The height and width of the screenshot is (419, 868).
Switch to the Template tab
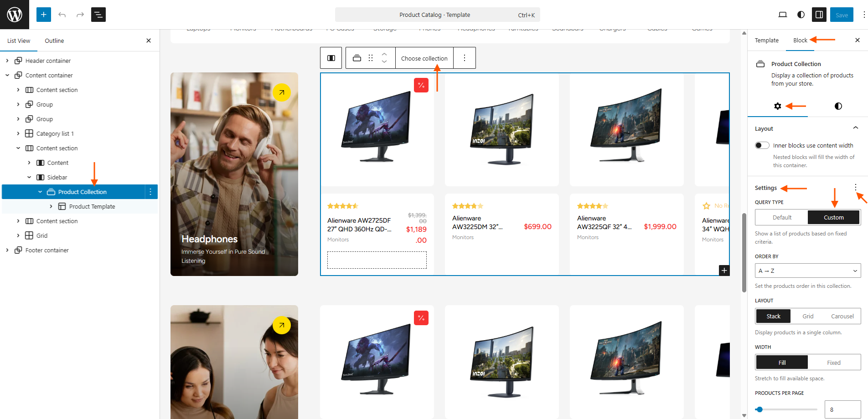(767, 40)
